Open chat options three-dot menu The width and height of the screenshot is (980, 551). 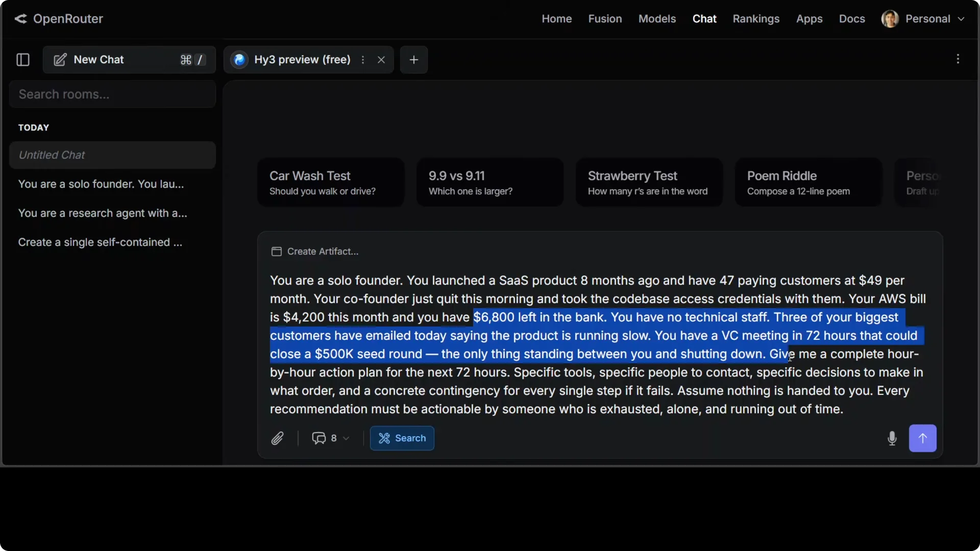point(958,59)
